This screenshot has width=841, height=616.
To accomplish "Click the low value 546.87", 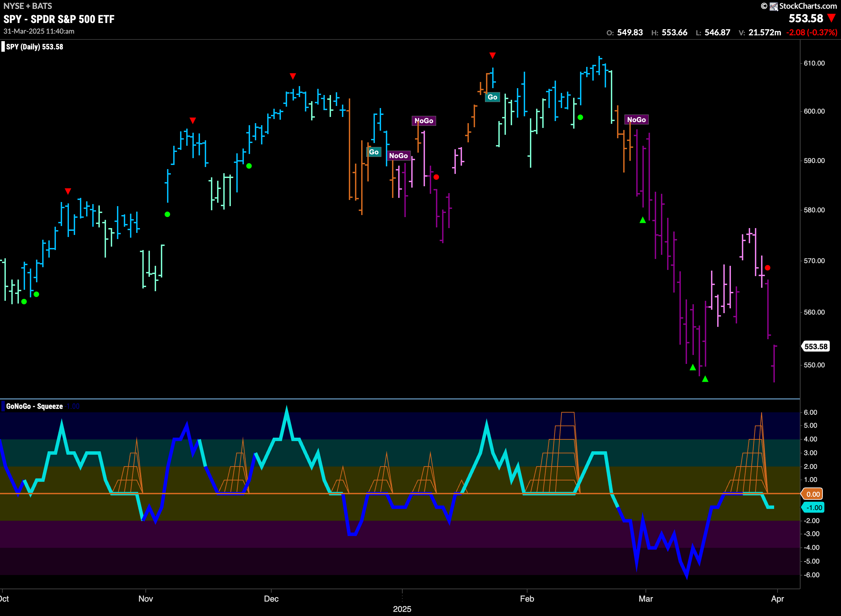I will pos(717,33).
